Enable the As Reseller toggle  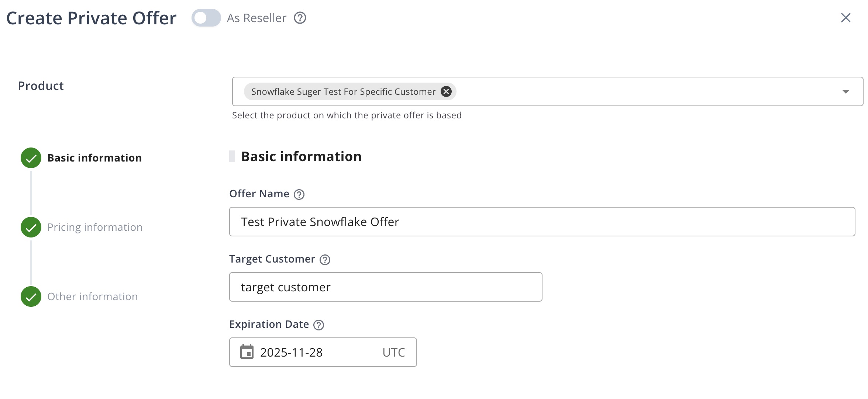pos(206,18)
